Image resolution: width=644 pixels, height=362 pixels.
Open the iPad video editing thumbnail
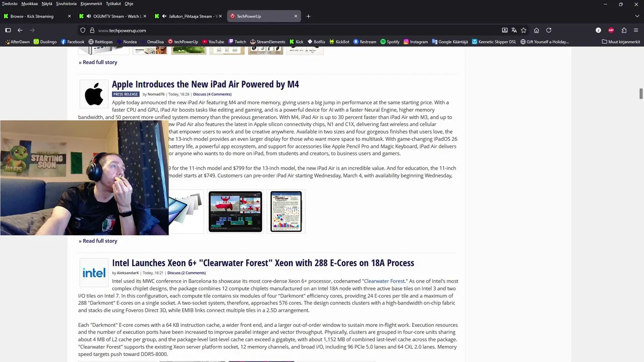[235, 211]
